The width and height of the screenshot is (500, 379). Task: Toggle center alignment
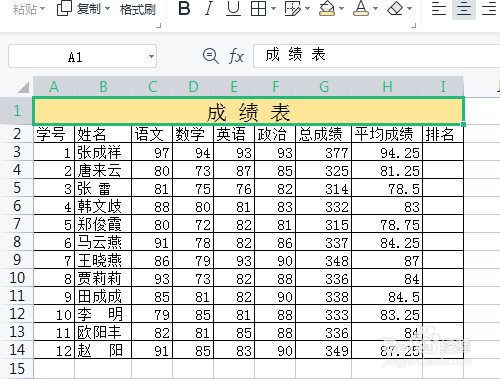pyautogui.click(x=464, y=9)
